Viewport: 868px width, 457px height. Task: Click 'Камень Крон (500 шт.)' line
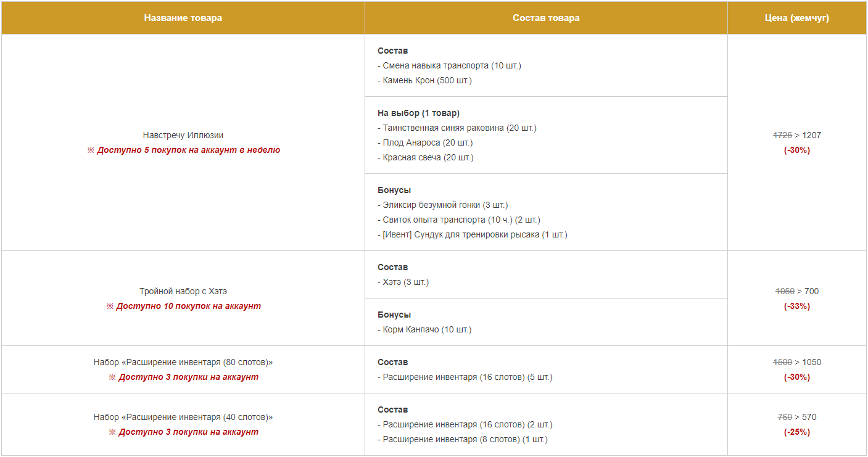click(x=424, y=80)
